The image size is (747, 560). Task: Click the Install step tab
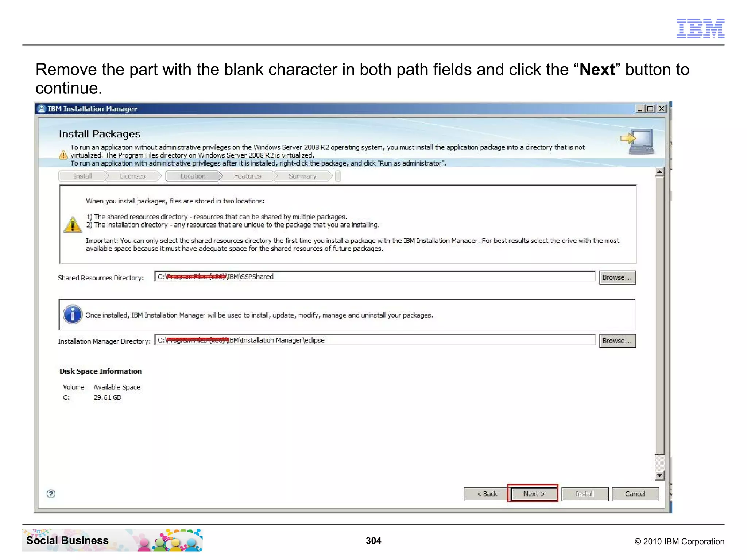click(82, 176)
